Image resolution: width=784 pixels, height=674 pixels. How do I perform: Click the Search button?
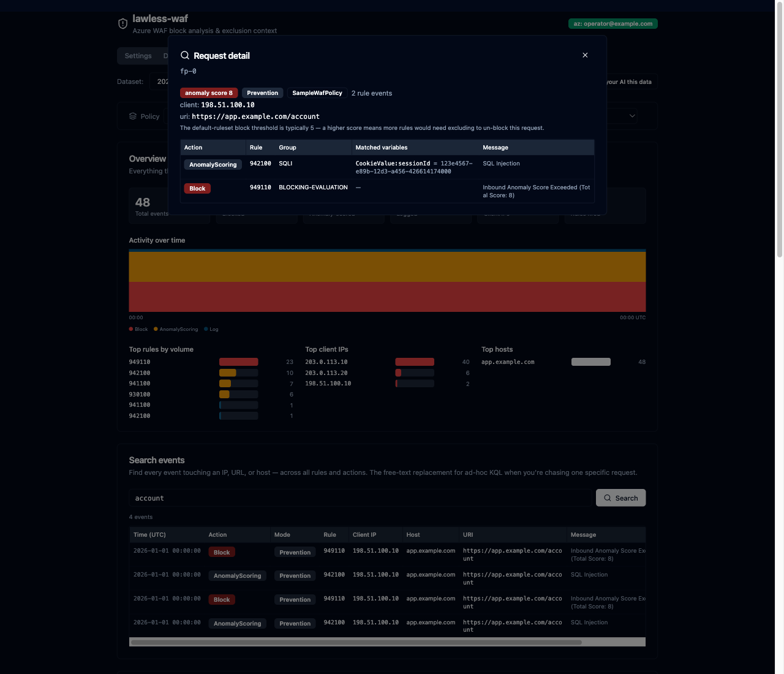(621, 498)
